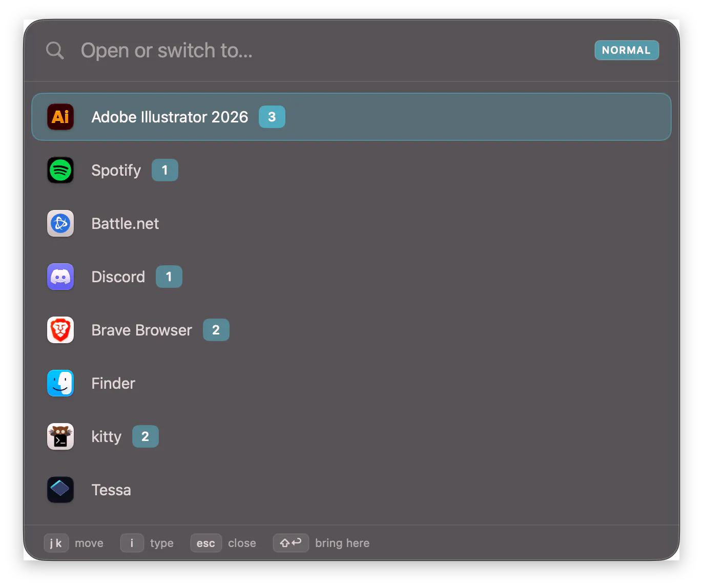Click kitty's window count badge 2
Viewport: 703px width, 588px height.
(x=146, y=436)
